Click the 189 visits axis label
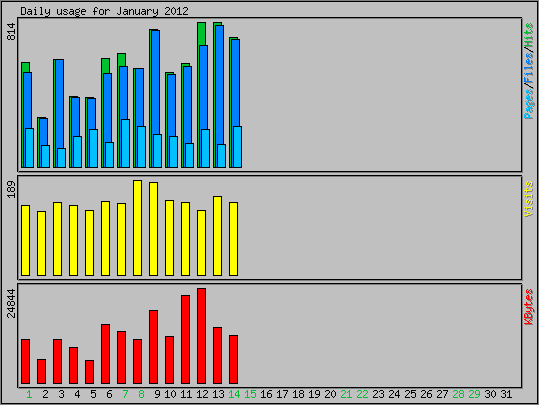Screen dimensions: 539x405 tap(11, 189)
